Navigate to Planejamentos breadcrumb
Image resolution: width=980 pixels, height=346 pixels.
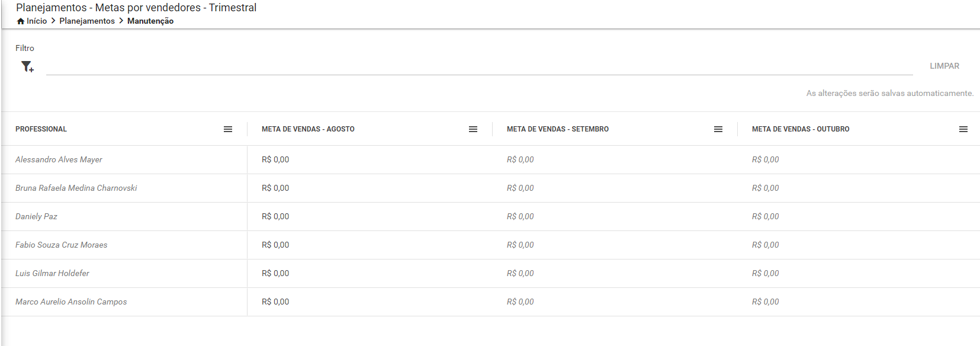87,21
